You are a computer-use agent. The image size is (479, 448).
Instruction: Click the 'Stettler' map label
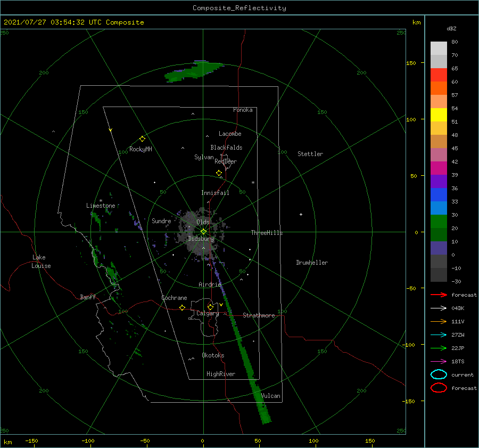click(x=310, y=154)
